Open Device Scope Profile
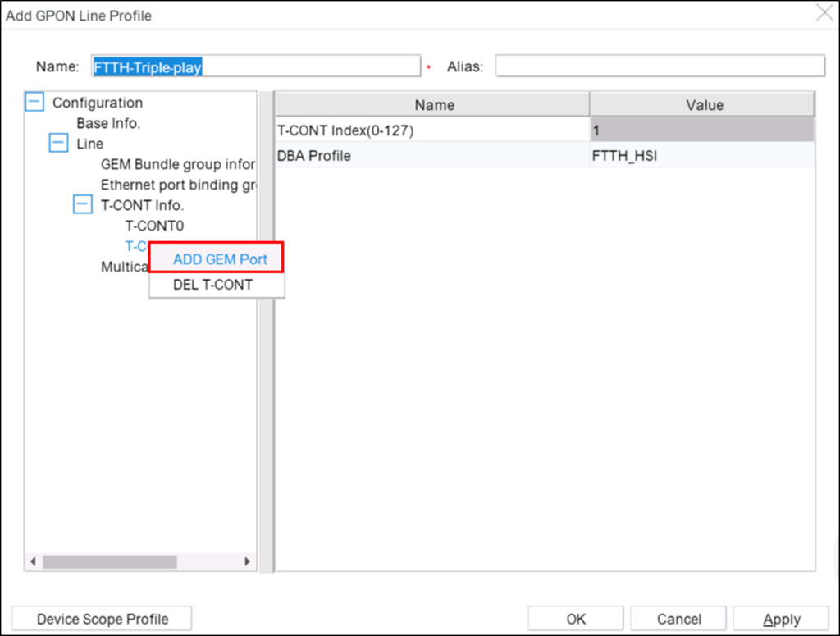Viewport: 840px width, 636px height. click(x=101, y=618)
